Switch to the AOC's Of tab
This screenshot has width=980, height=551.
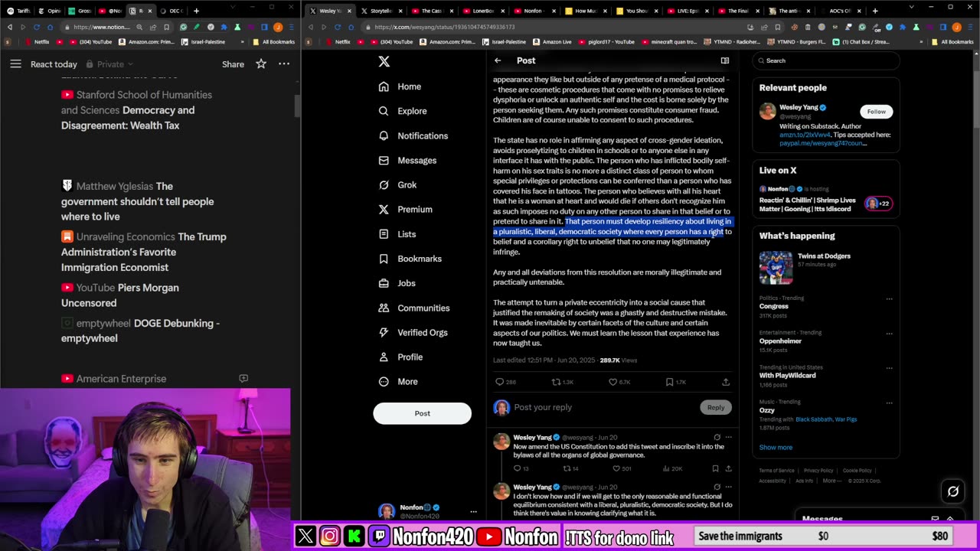pyautogui.click(x=841, y=11)
